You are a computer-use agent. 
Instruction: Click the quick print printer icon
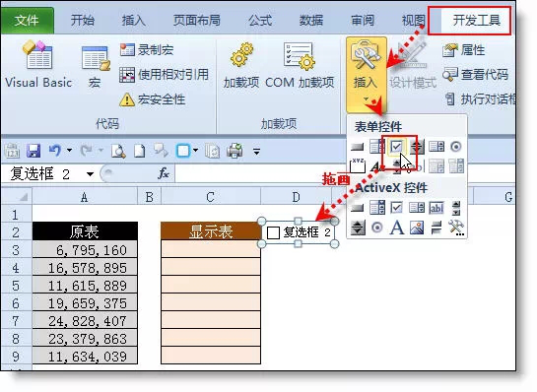pyautogui.click(x=235, y=151)
